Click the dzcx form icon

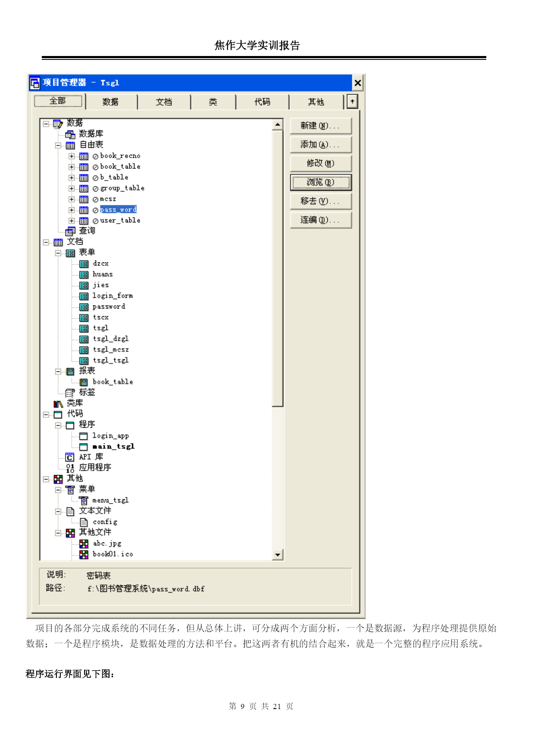(84, 264)
